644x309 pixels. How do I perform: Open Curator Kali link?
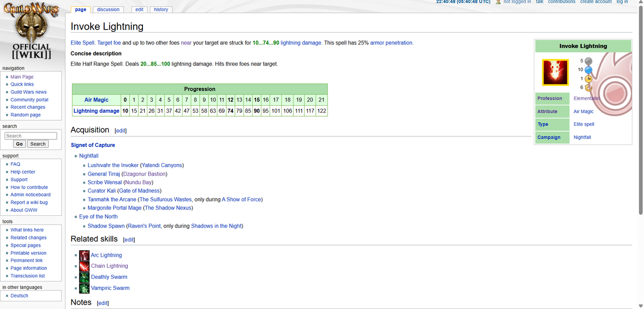click(102, 191)
